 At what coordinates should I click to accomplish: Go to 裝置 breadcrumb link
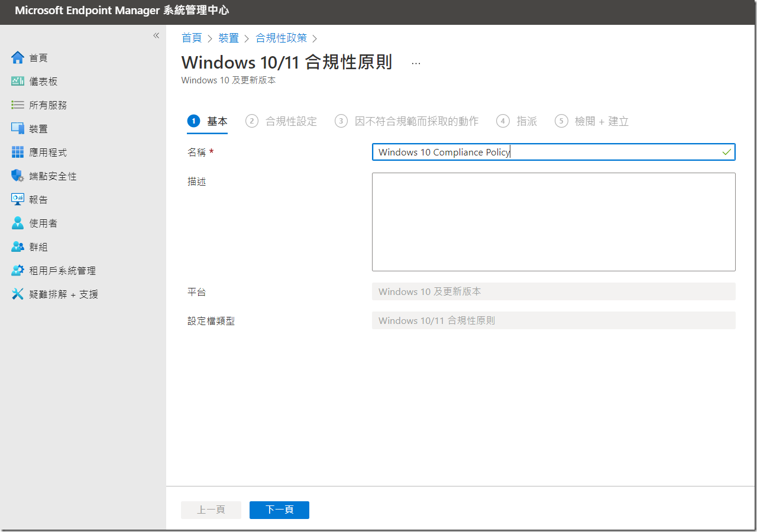click(x=229, y=38)
